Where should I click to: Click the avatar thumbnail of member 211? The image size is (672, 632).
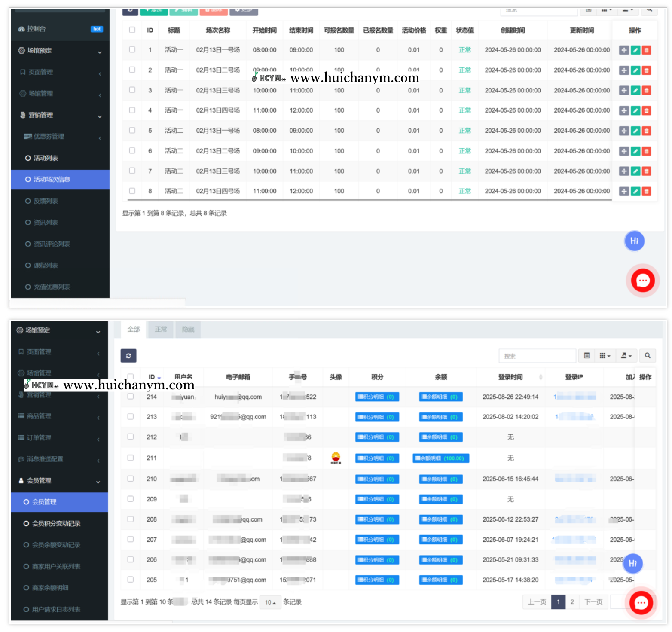[x=336, y=458]
